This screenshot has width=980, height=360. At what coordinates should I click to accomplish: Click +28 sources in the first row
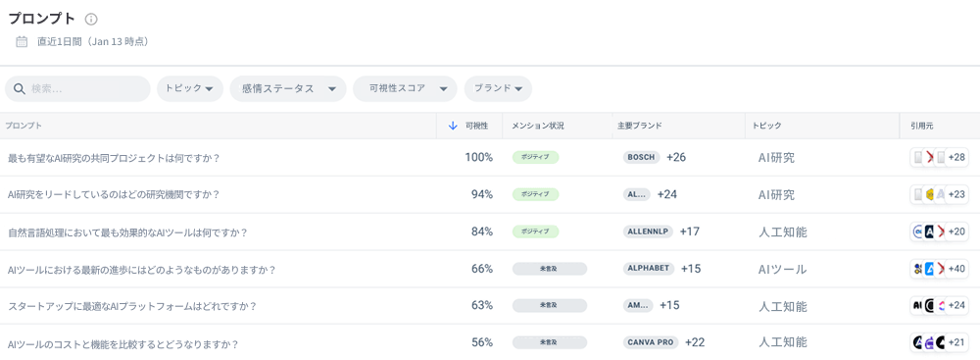click(955, 157)
